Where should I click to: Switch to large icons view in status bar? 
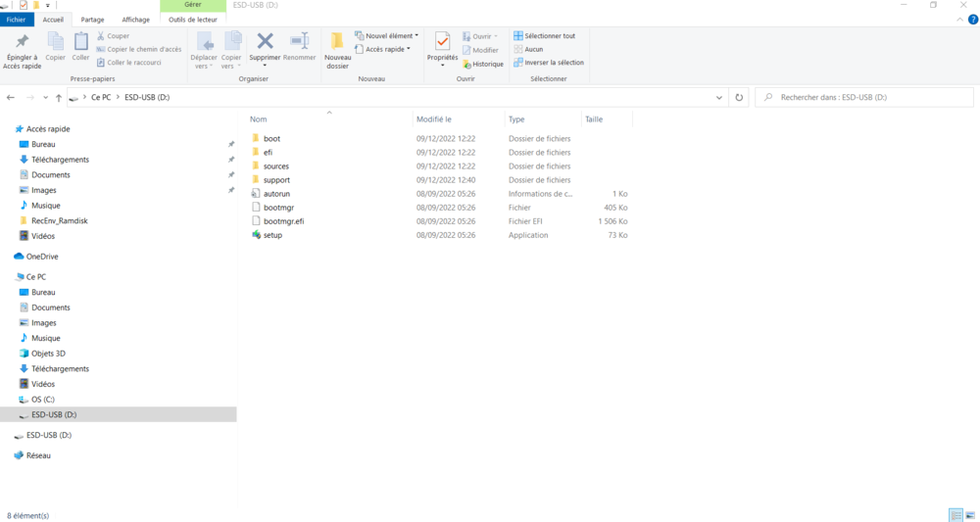tap(970, 515)
